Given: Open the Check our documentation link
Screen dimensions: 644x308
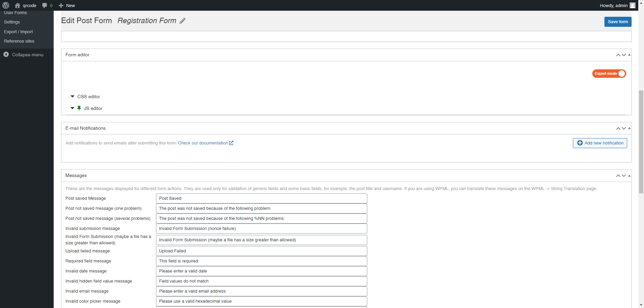Looking at the screenshot, I should 203,143.
